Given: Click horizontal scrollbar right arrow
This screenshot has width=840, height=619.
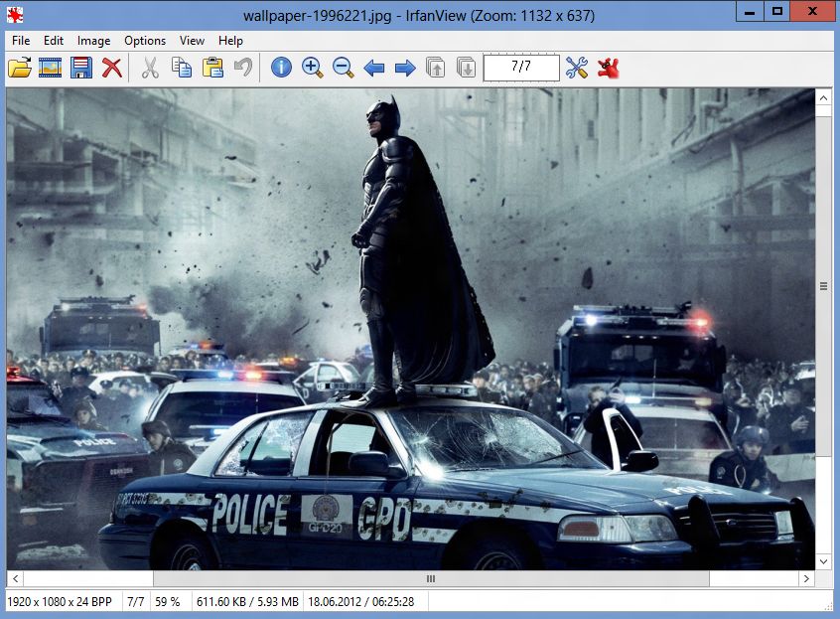Looking at the screenshot, I should coord(806,579).
